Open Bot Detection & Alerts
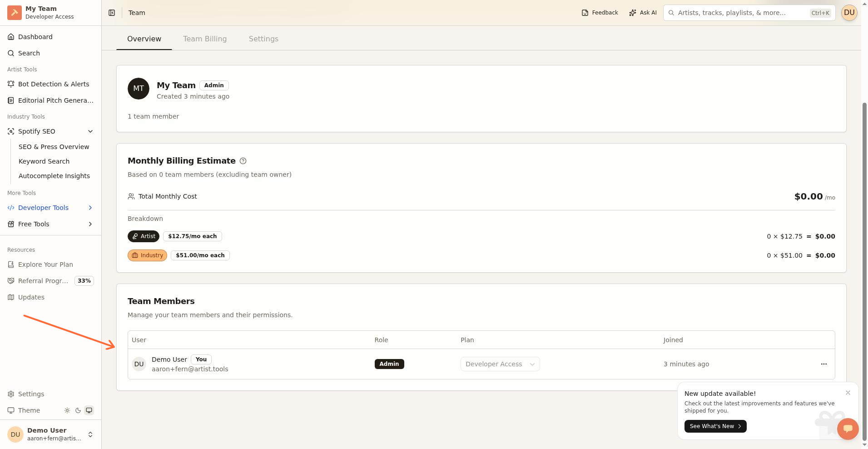The height and width of the screenshot is (449, 868). pos(51,84)
